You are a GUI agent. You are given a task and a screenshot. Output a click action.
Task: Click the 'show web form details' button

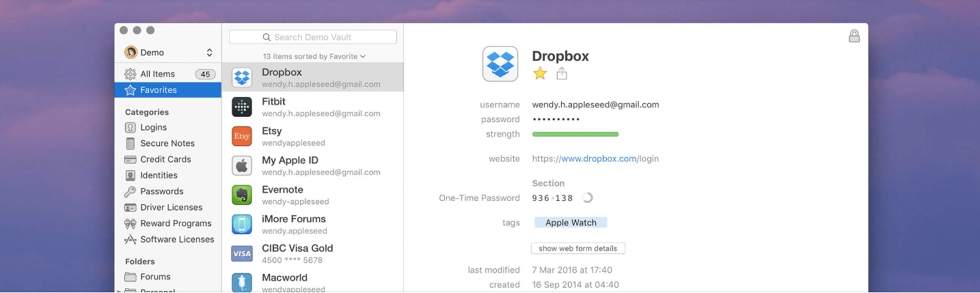578,249
